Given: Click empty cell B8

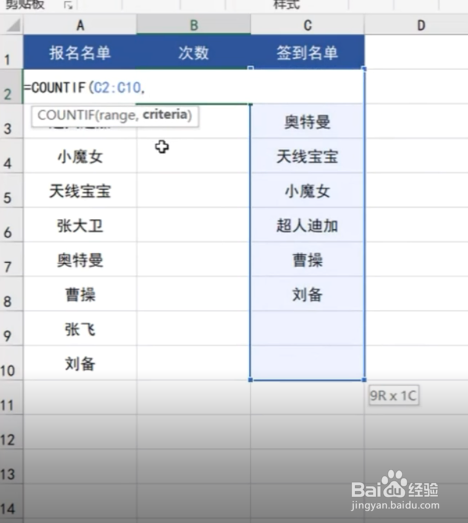Looking at the screenshot, I should point(193,294).
